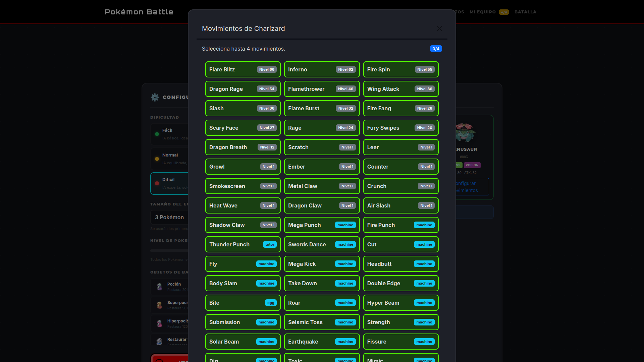Pick the Air Slash move
This screenshot has width=644, height=362.
click(401, 205)
